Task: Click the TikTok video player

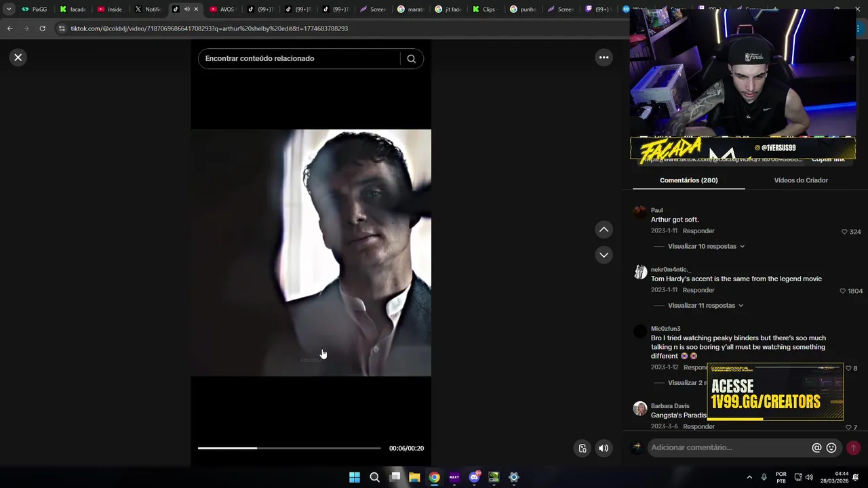Action: pos(311,252)
